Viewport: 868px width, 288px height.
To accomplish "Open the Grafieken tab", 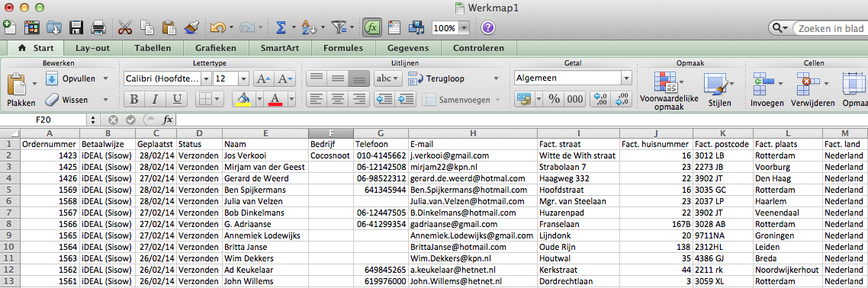I will [x=215, y=48].
